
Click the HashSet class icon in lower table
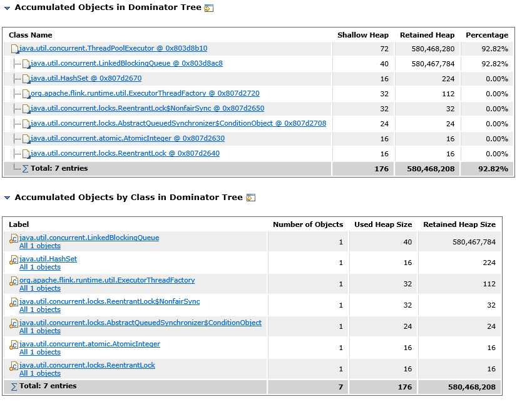(x=14, y=261)
